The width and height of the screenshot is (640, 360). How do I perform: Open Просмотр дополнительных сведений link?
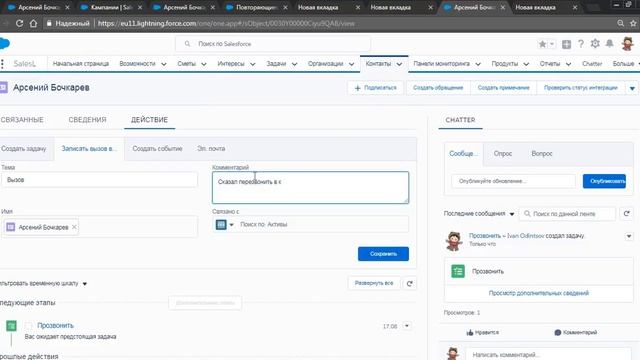(539, 293)
